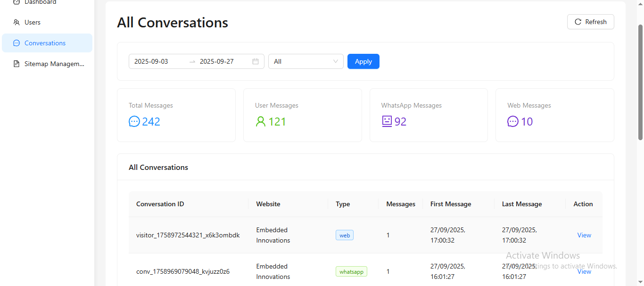Click the blue Web Messages bubble icon
644x286 pixels.
tap(512, 121)
